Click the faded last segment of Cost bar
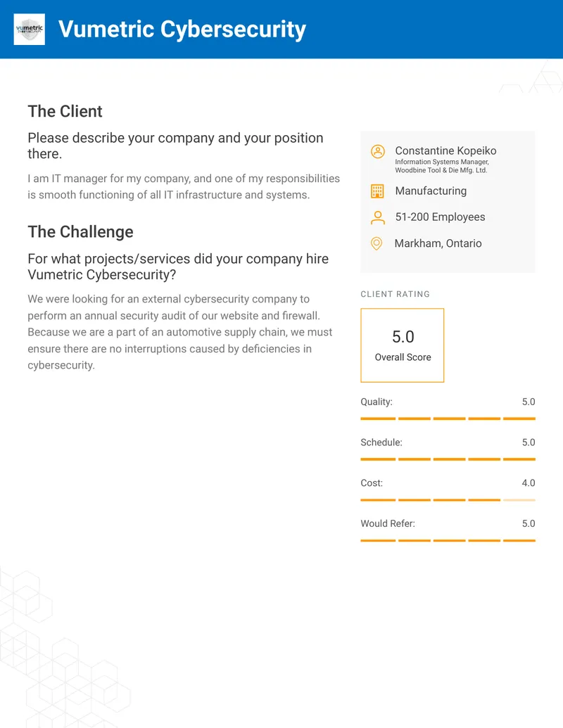 [x=519, y=500]
